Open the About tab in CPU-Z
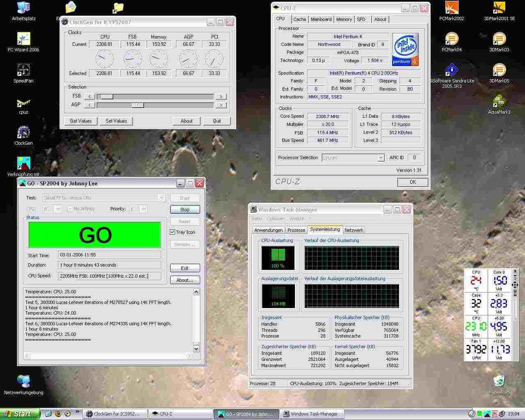The height and width of the screenshot is (420, 525). [380, 19]
